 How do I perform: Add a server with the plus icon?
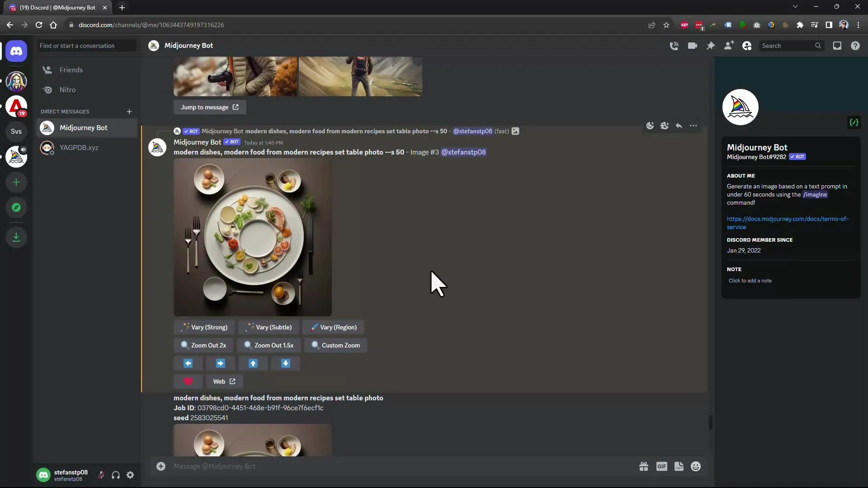click(16, 183)
